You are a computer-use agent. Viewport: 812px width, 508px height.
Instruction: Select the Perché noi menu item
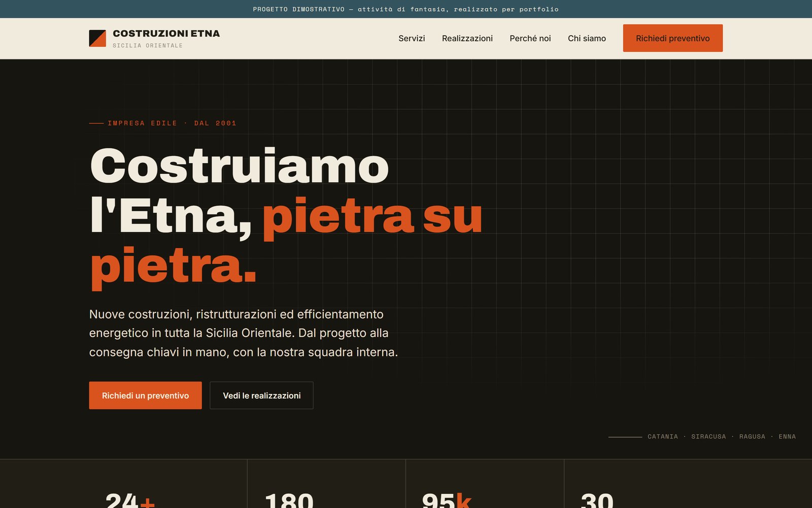[x=530, y=38]
